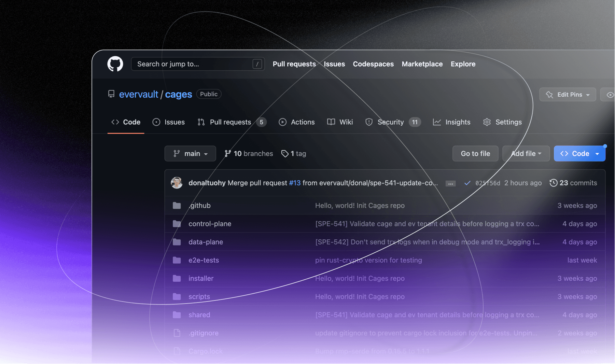Toggle the watch eye button

tap(610, 95)
